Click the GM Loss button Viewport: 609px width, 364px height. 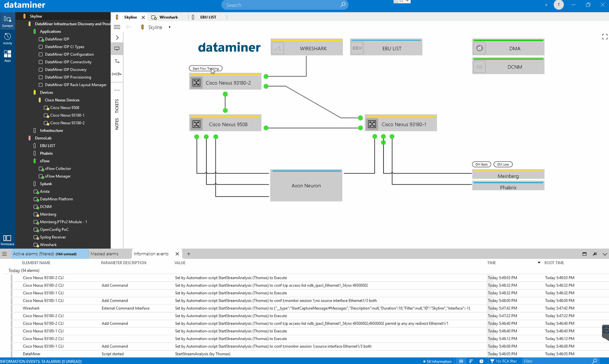tap(503, 164)
